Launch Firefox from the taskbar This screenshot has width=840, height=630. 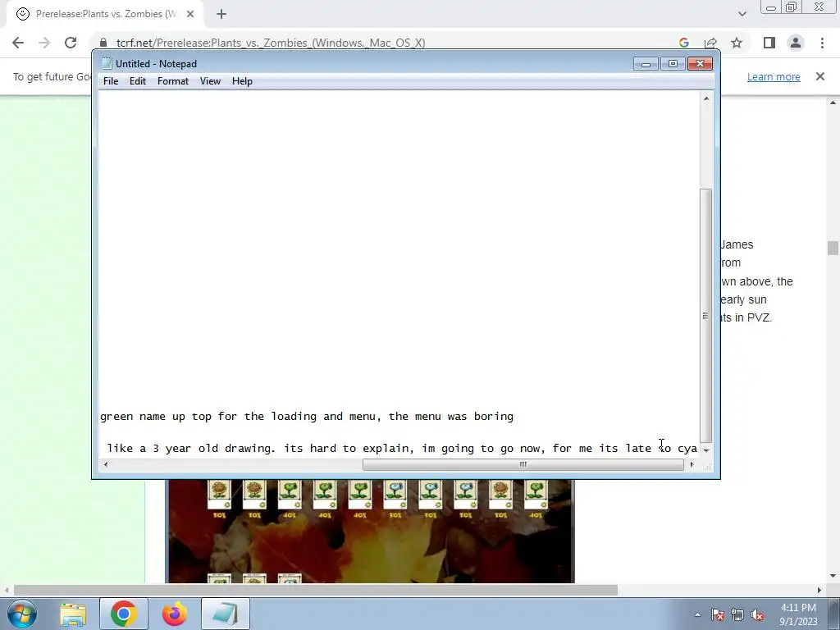pyautogui.click(x=175, y=614)
